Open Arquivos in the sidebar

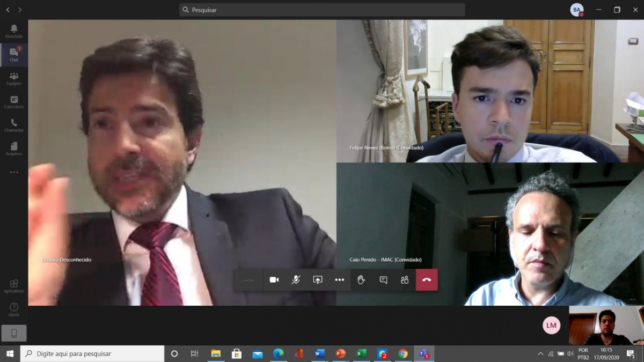click(14, 149)
